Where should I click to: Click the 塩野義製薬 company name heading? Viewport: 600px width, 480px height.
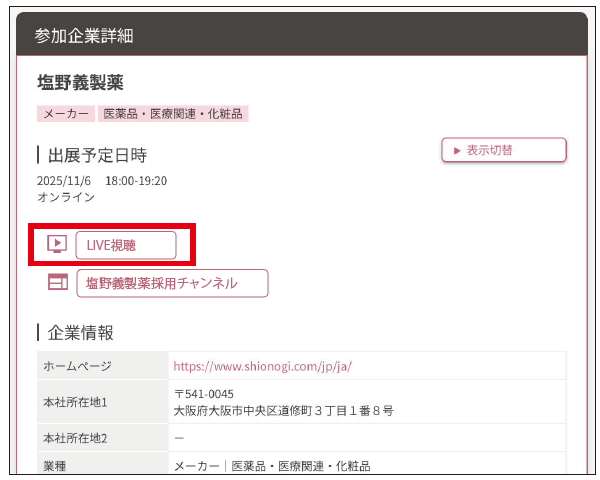tap(80, 82)
